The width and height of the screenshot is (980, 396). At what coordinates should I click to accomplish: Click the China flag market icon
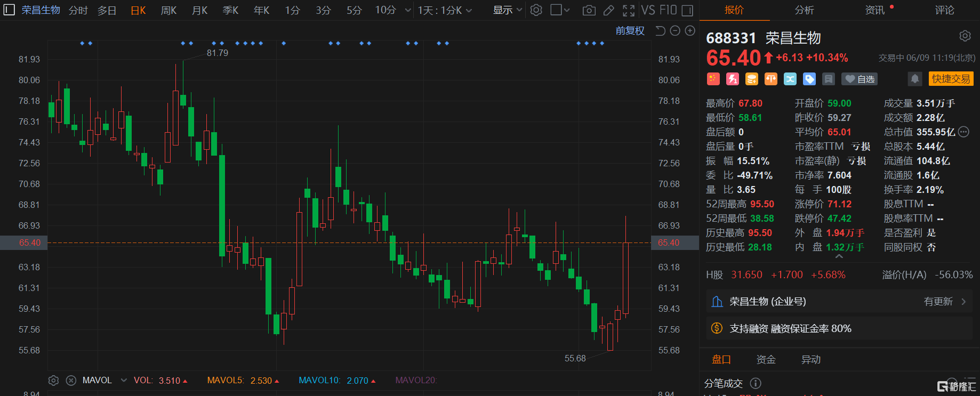pyautogui.click(x=713, y=79)
